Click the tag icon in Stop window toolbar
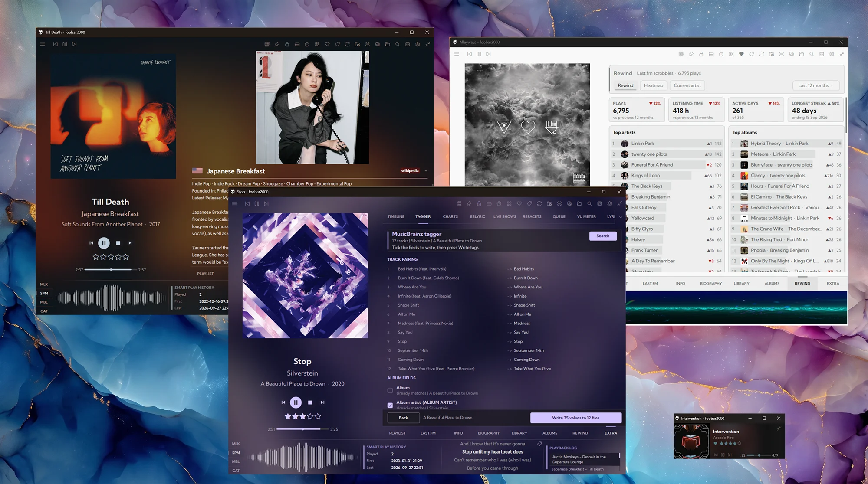 [529, 204]
